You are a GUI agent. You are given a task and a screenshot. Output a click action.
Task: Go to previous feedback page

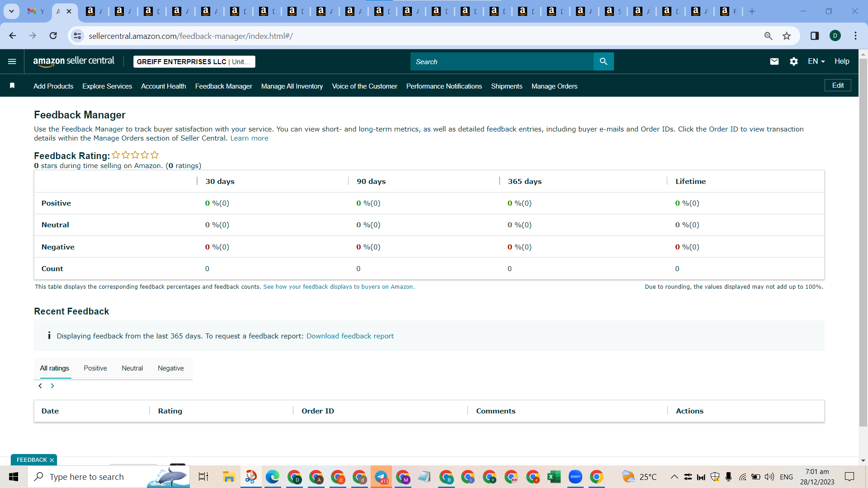40,386
